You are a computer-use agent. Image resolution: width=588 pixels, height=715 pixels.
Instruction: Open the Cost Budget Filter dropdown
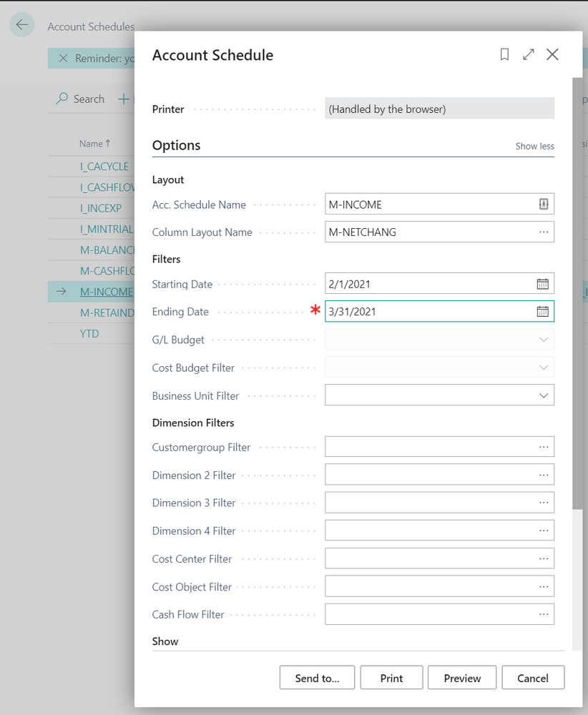[544, 367]
